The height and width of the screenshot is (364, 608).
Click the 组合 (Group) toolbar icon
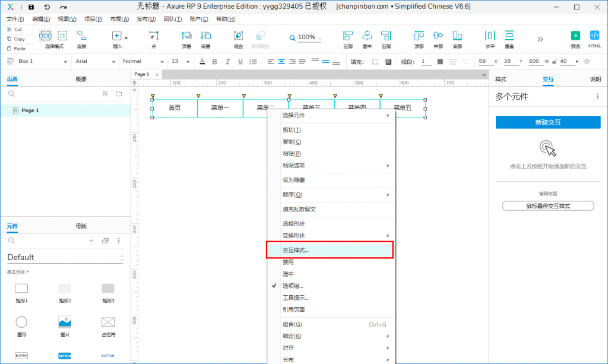click(x=238, y=36)
